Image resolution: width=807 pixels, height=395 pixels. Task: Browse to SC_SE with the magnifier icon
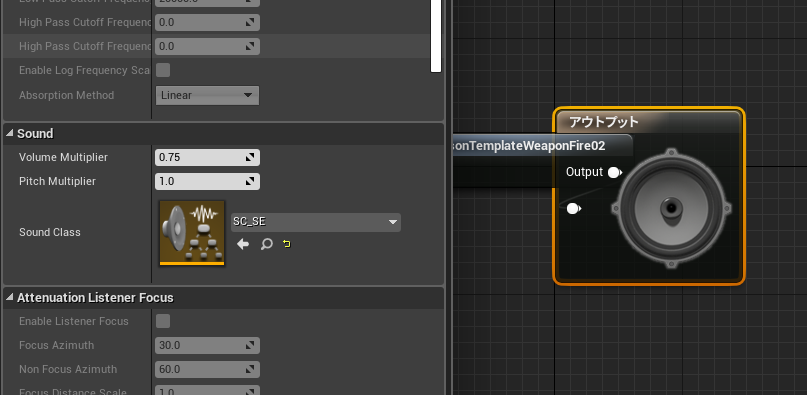(266, 244)
